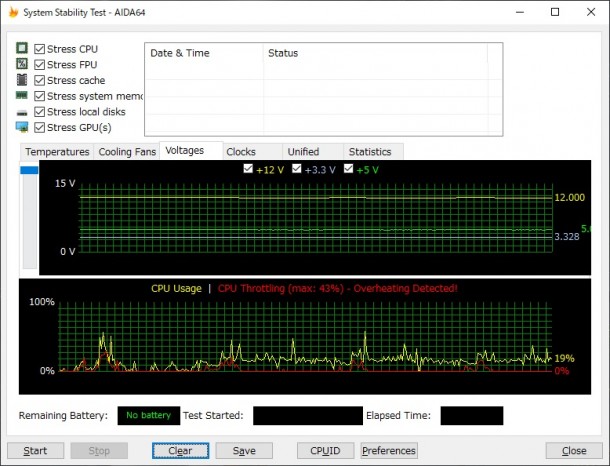Click the AIDA64 flame icon in title bar
This screenshot has height=466, width=610.
pos(13,11)
